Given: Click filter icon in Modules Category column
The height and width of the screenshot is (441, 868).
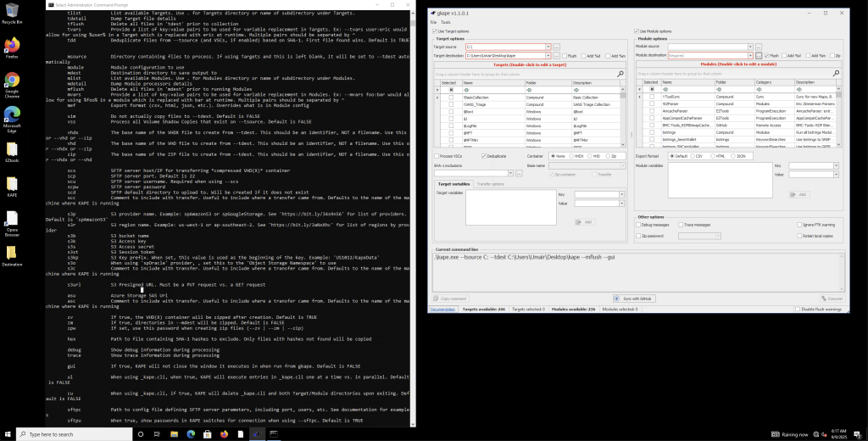Looking at the screenshot, I should coord(759,89).
